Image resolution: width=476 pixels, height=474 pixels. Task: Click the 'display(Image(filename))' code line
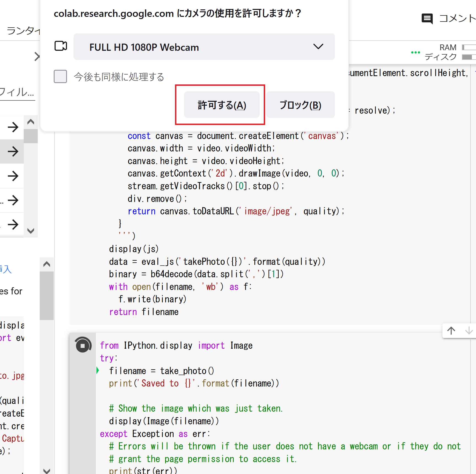[164, 421]
